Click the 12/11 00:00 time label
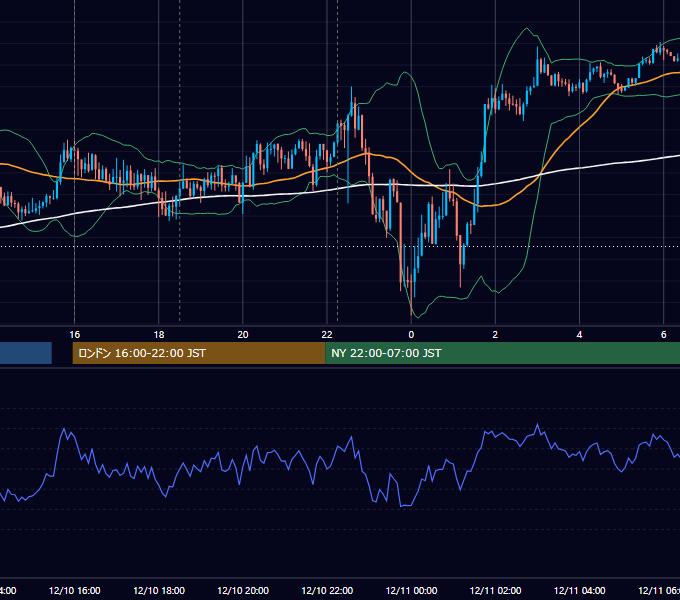 pos(411,590)
